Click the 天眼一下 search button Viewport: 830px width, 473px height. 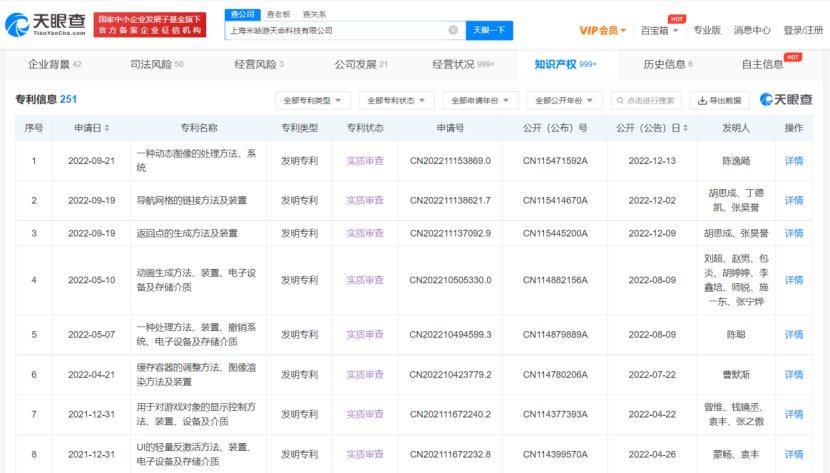(x=489, y=30)
